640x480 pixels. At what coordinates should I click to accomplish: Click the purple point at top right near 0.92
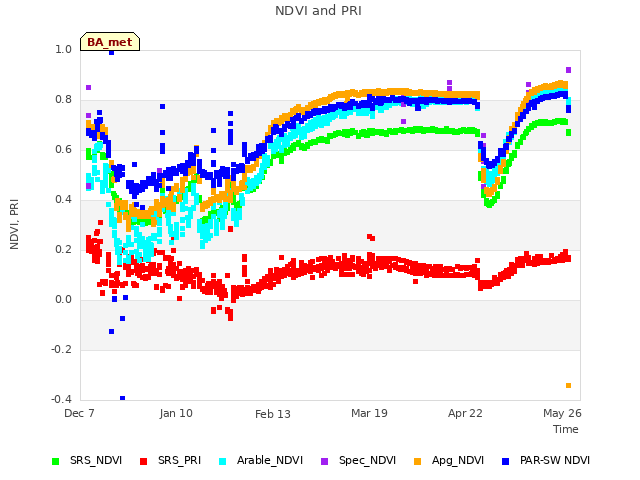[568, 70]
